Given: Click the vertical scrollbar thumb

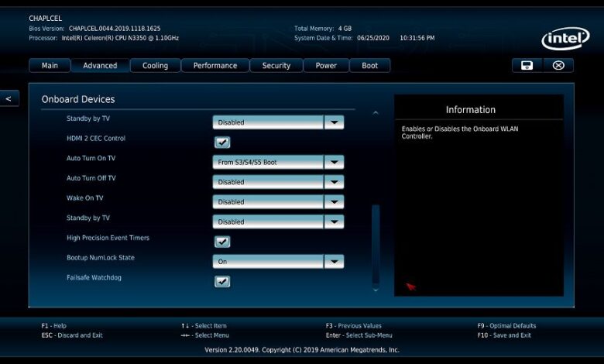Looking at the screenshot, I should click(376, 244).
